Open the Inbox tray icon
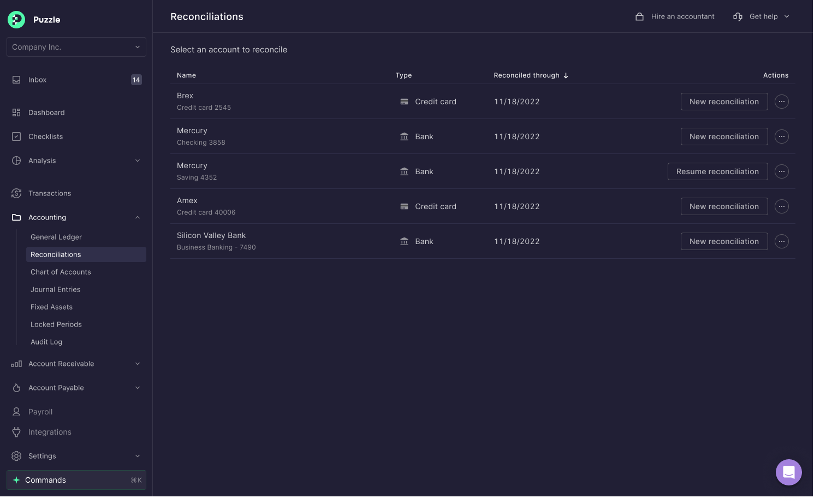This screenshot has height=504, width=820. [x=16, y=80]
